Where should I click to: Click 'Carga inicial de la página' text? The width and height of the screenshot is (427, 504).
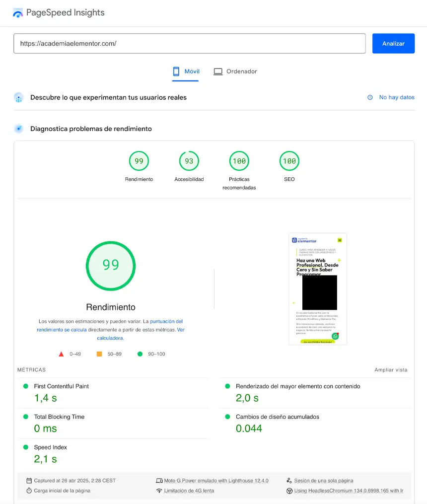tap(62, 491)
